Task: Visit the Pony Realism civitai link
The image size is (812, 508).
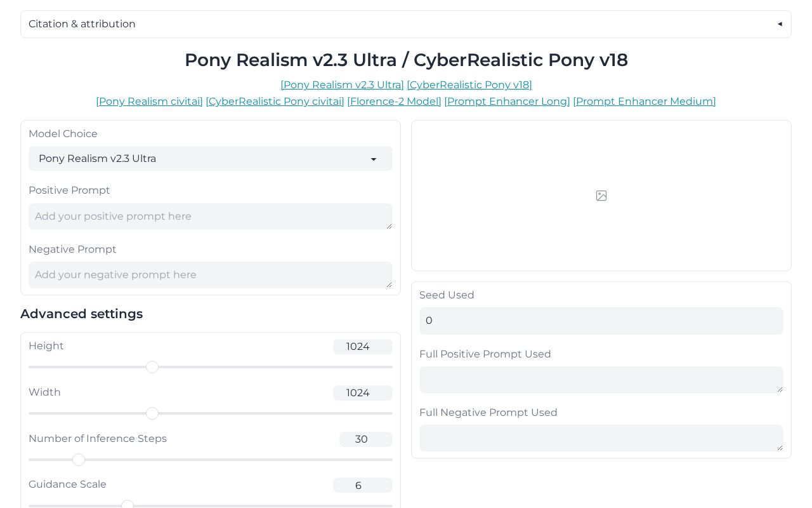Action: 150,102
